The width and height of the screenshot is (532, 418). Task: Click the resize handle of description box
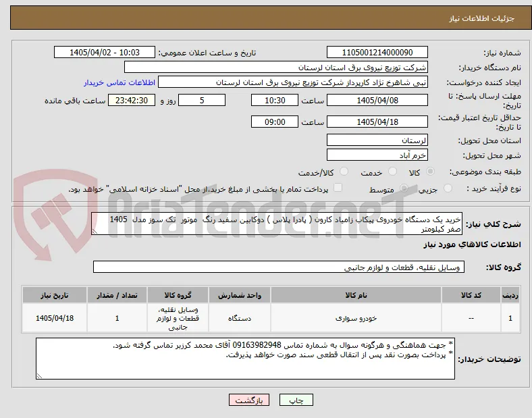95,232
